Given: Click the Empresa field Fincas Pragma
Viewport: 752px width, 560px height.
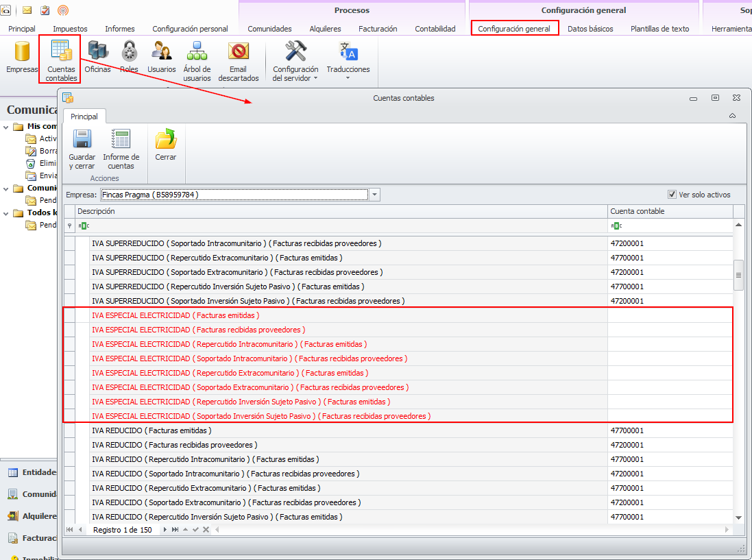Looking at the screenshot, I should 234,195.
